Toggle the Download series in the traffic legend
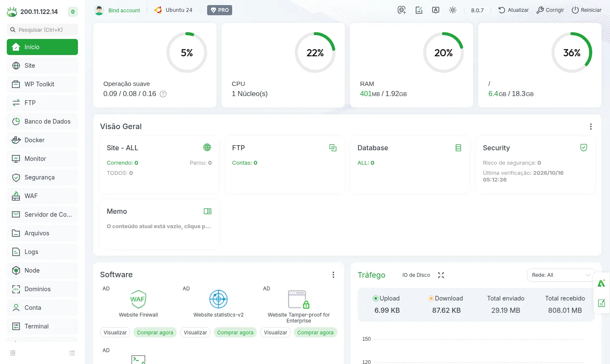This screenshot has height=364, width=610. tap(446, 298)
